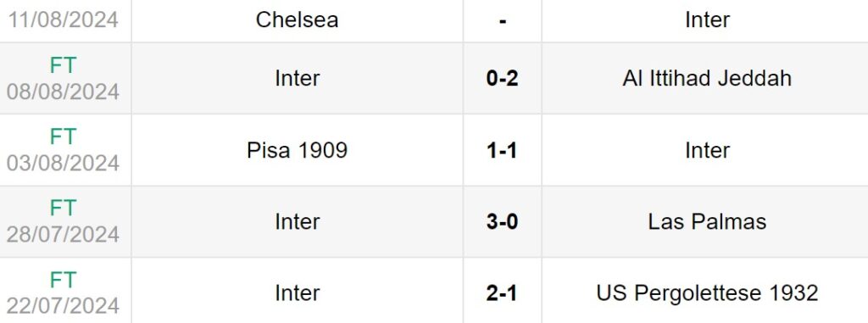Click the 08/08/2024 date cell
The width and height of the screenshot is (868, 323).
tap(63, 92)
